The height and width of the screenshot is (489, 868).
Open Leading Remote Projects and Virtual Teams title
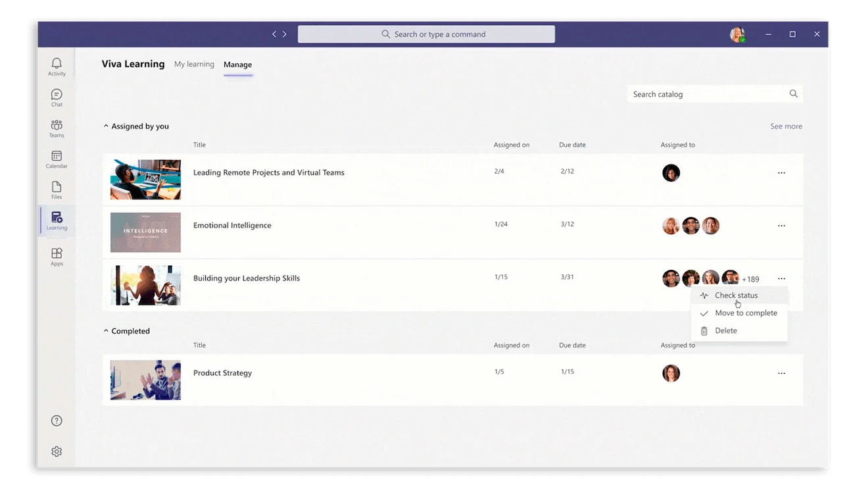click(x=269, y=172)
